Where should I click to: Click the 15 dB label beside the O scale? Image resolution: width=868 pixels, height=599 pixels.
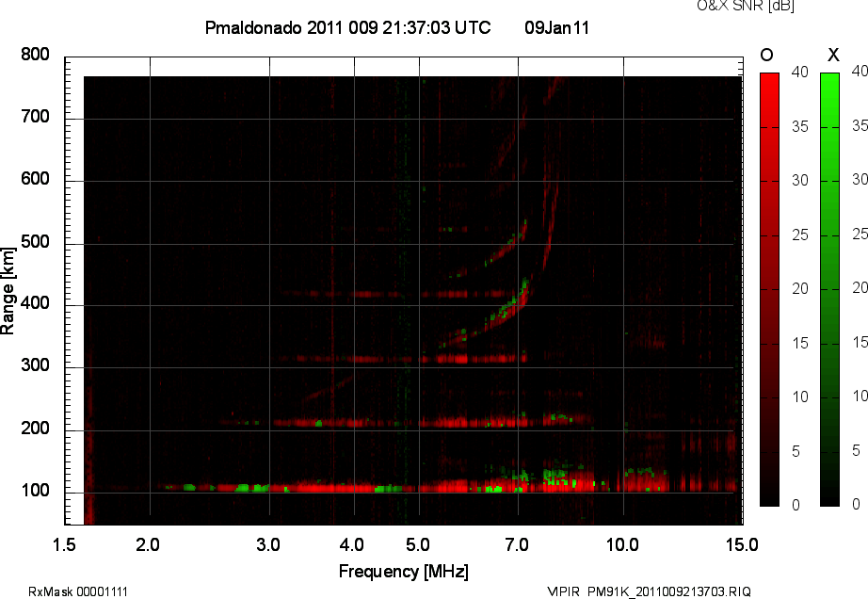click(x=799, y=344)
